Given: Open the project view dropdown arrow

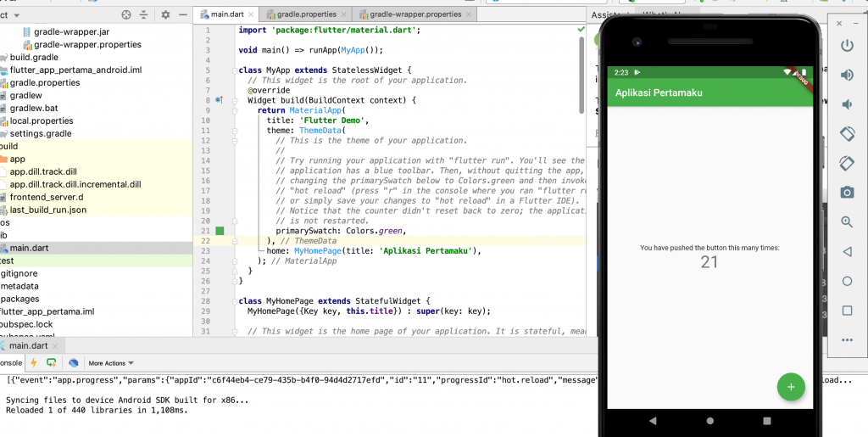Looking at the screenshot, I should [x=18, y=14].
